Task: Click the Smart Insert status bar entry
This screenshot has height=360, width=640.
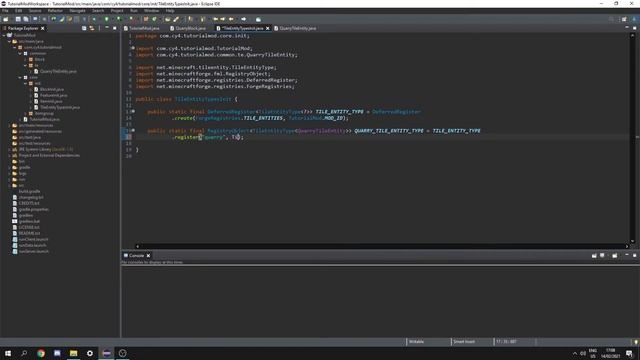Action: click(x=464, y=342)
